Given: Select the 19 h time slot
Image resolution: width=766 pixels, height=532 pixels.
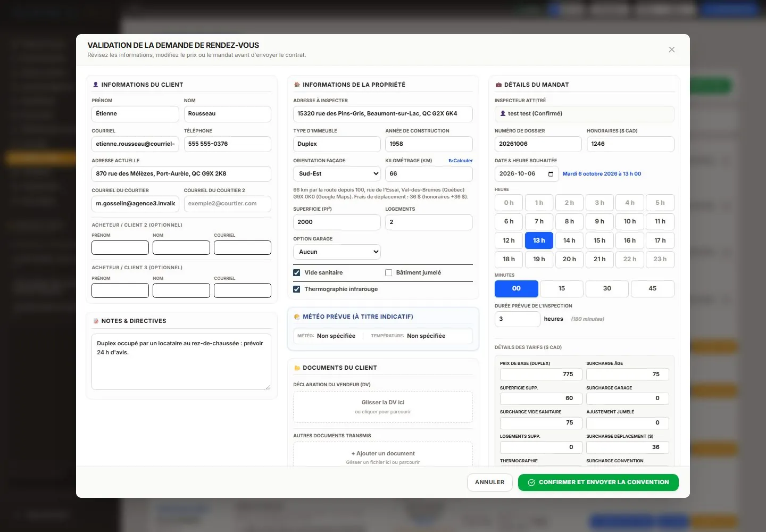Looking at the screenshot, I should pos(539,259).
